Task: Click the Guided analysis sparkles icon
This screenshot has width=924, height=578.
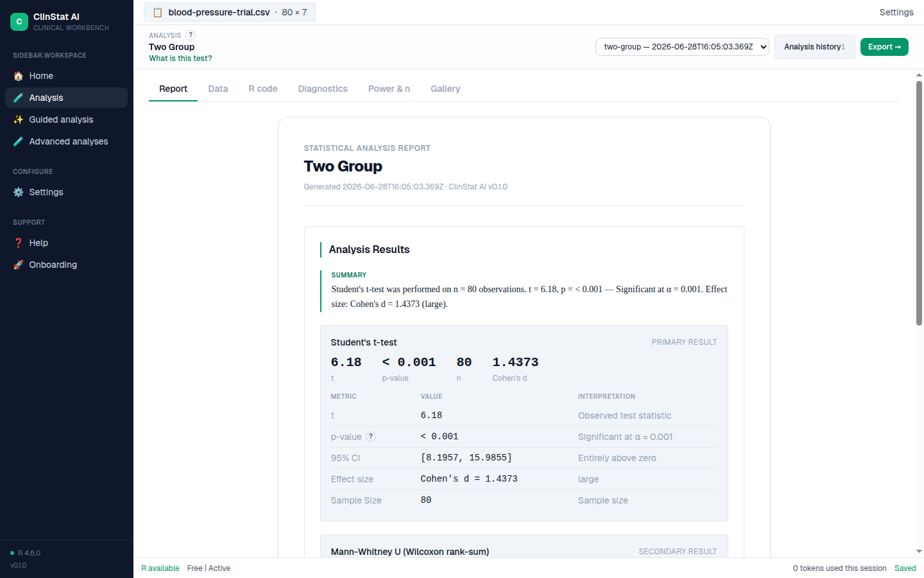Action: point(18,119)
